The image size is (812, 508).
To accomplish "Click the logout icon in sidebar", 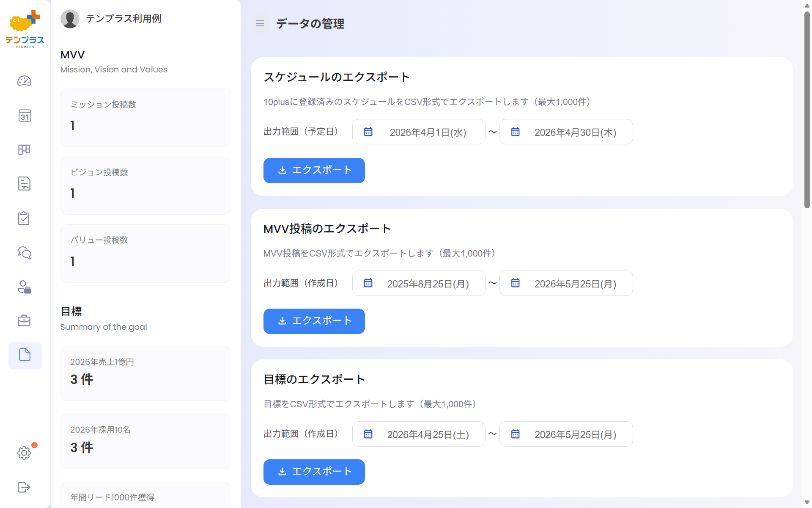I will click(x=25, y=487).
